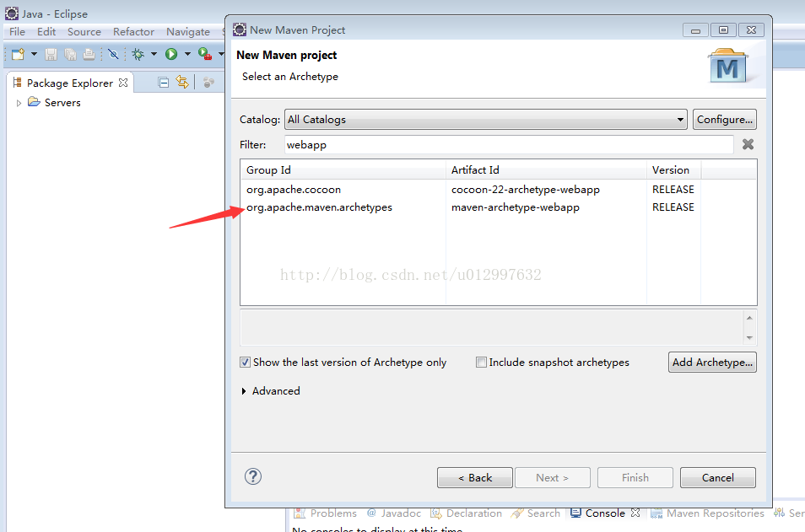This screenshot has height=532, width=805.
Task: Select the Package Explorer tab
Action: coord(70,83)
